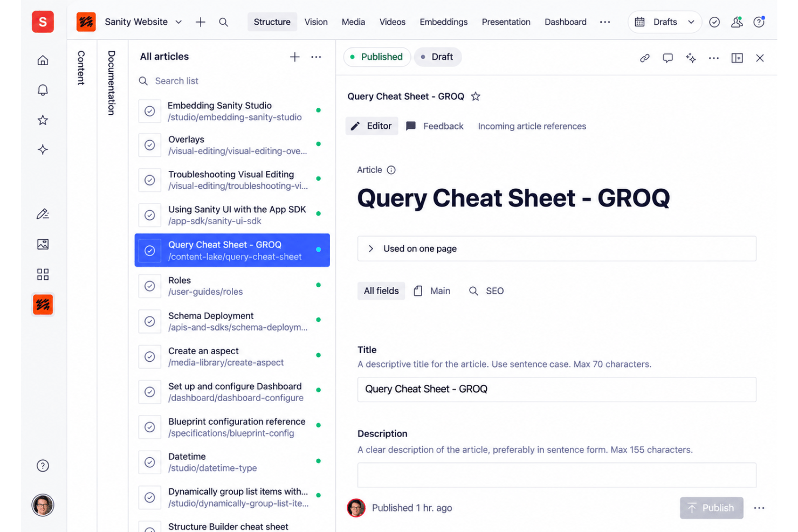Open the Drafts perspective dropdown

665,22
